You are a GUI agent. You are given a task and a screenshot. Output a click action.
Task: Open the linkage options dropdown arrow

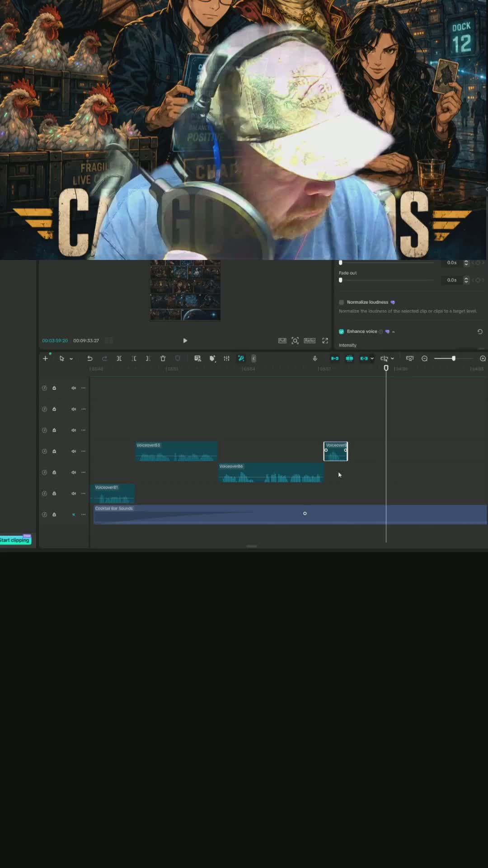pyautogui.click(x=372, y=359)
